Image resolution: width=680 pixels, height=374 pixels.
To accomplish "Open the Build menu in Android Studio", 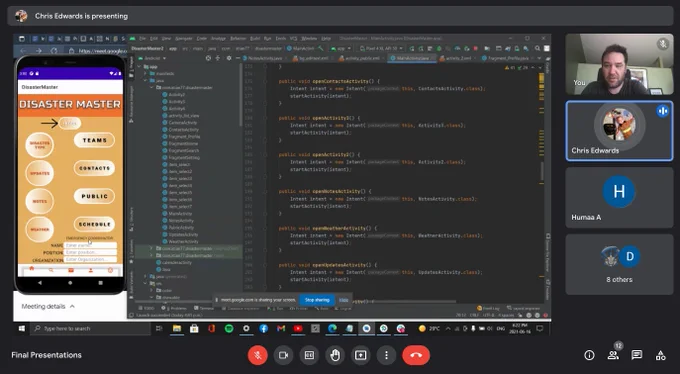I will click(x=255, y=39).
